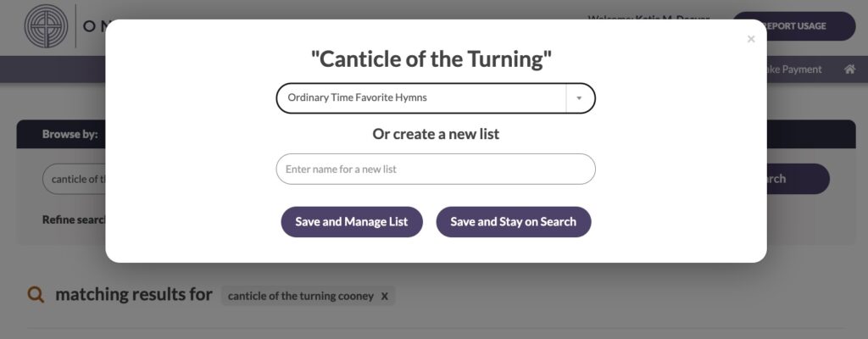Click Save and Manage List
868x339 pixels.
coord(352,221)
